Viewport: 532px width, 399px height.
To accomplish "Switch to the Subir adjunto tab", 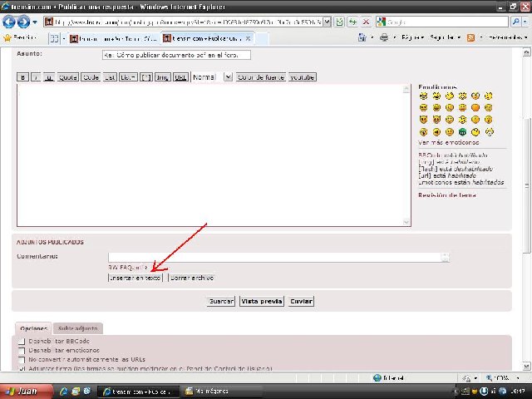I will tap(79, 328).
